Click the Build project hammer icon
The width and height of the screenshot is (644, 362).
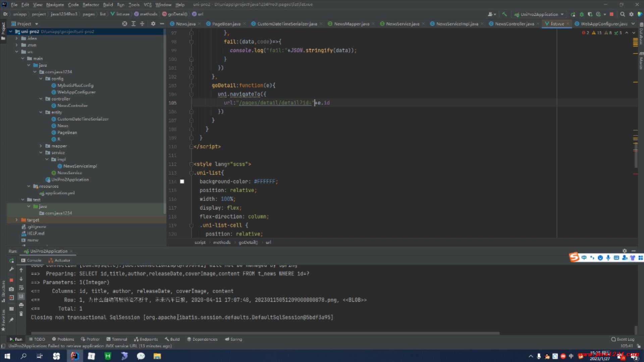pos(504,14)
